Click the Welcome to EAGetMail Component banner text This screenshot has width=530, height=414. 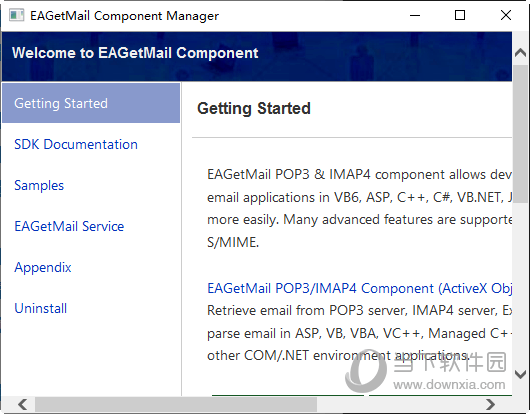(135, 53)
